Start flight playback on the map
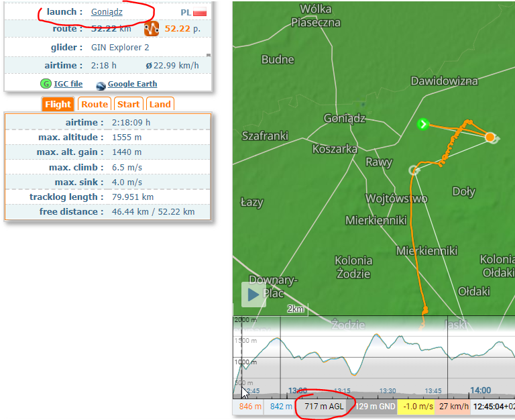This screenshot has width=515, height=420. [x=253, y=295]
